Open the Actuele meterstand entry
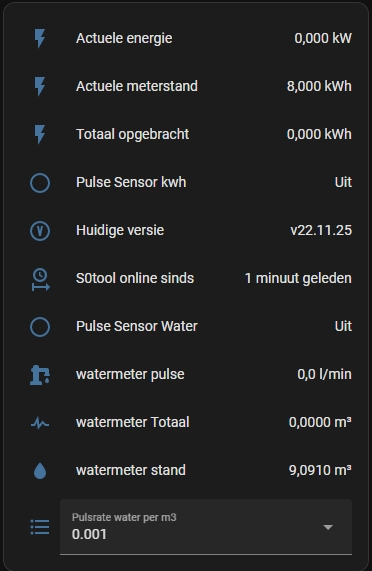The width and height of the screenshot is (372, 571). coord(136,86)
